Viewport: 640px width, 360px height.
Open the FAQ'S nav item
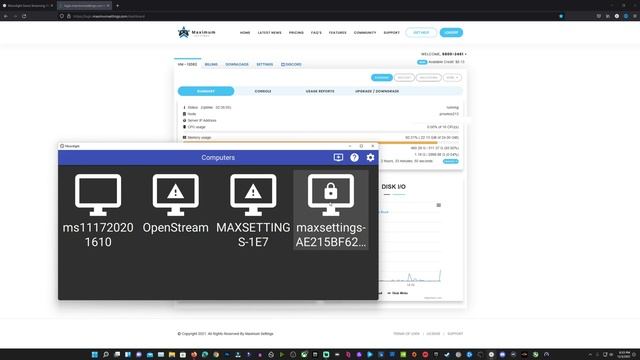click(x=316, y=33)
